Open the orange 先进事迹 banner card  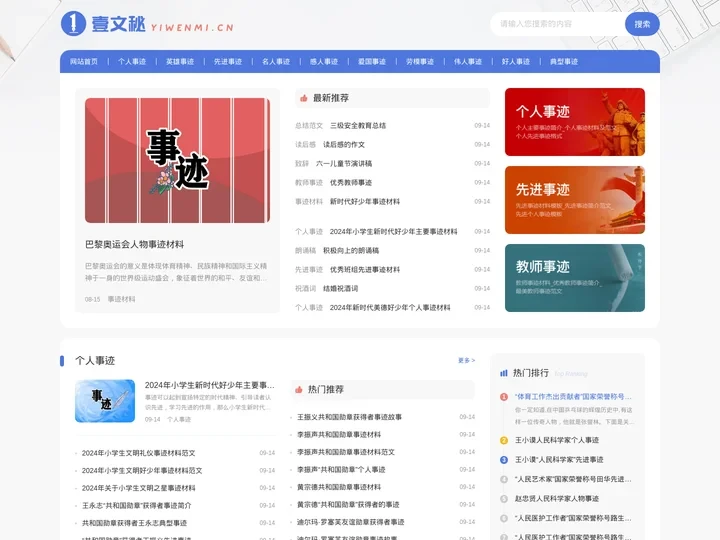pos(575,200)
